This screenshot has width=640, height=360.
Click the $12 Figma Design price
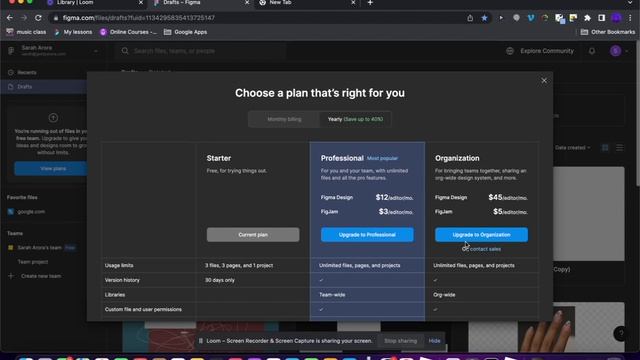point(394,198)
